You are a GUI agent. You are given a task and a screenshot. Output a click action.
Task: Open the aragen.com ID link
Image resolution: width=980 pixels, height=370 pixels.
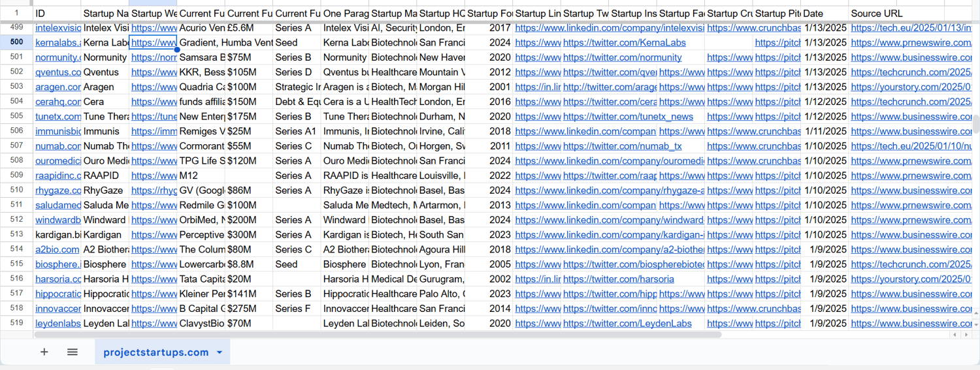pos(58,87)
